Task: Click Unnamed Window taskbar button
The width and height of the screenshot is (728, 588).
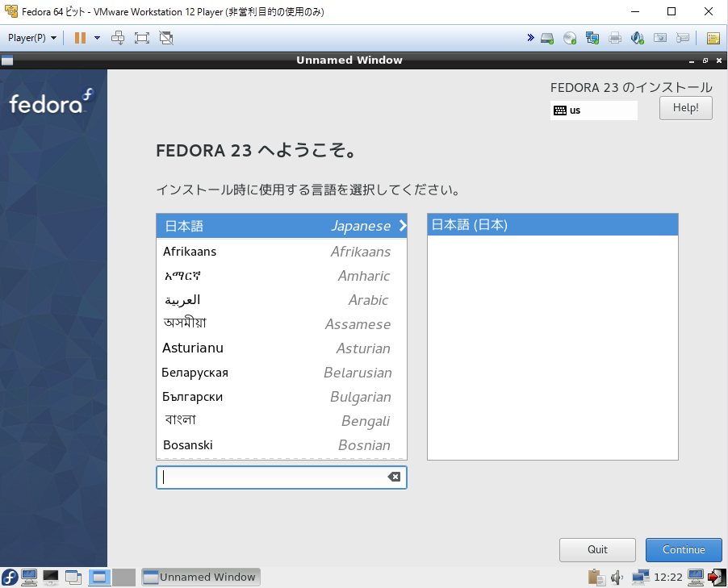Action: (201, 578)
